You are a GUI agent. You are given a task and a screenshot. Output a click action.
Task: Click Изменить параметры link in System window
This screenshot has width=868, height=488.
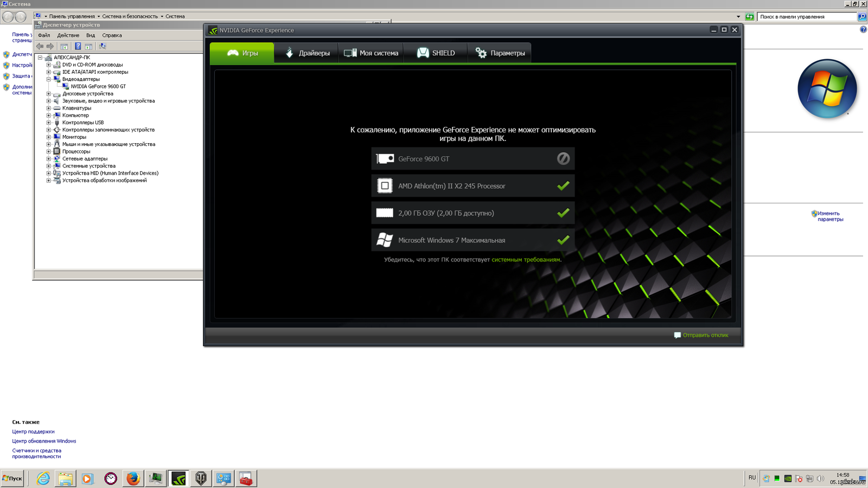tap(830, 216)
